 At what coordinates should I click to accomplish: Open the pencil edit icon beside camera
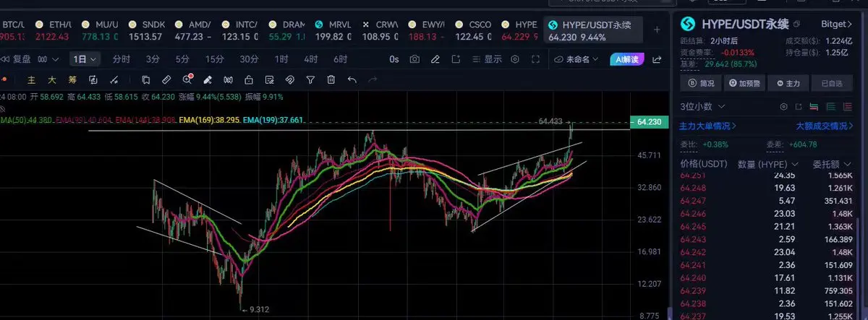pyautogui.click(x=436, y=59)
